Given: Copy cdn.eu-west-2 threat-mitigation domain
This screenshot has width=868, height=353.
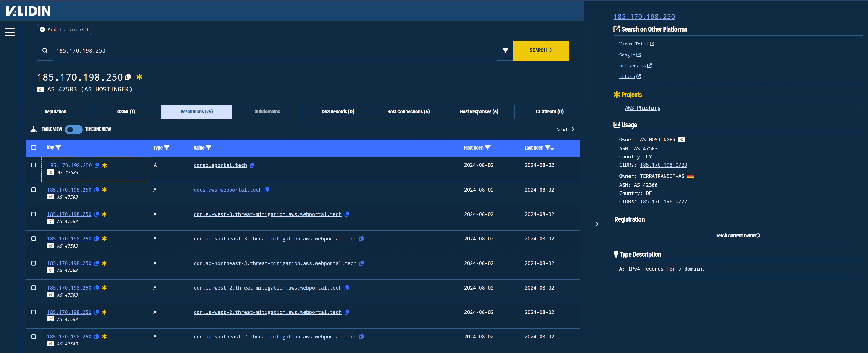Looking at the screenshot, I should 347,288.
